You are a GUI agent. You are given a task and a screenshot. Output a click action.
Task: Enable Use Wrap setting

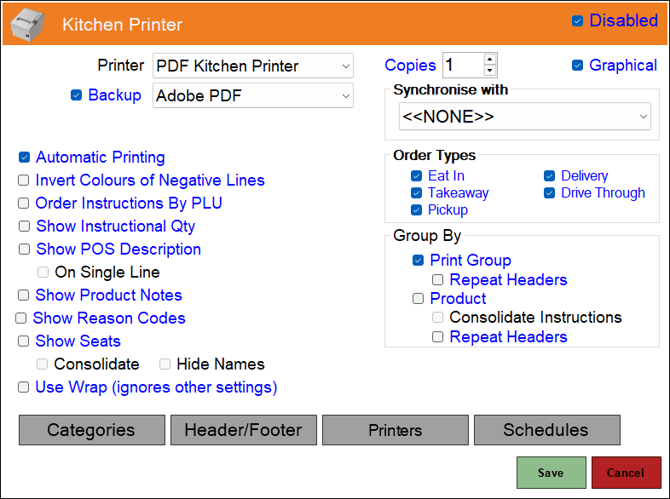pyautogui.click(x=24, y=387)
